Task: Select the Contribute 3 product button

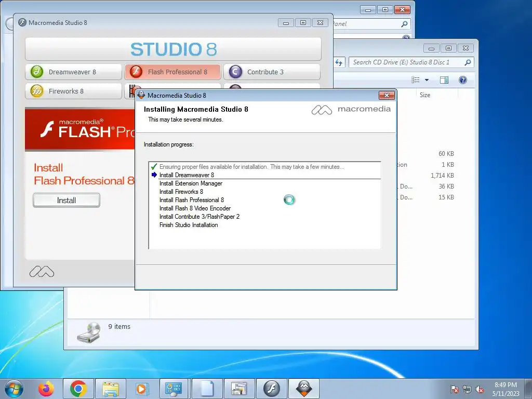Action: point(272,72)
